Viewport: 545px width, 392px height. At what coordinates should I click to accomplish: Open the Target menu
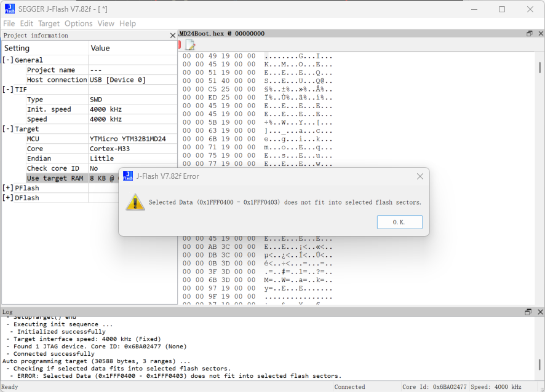click(49, 23)
